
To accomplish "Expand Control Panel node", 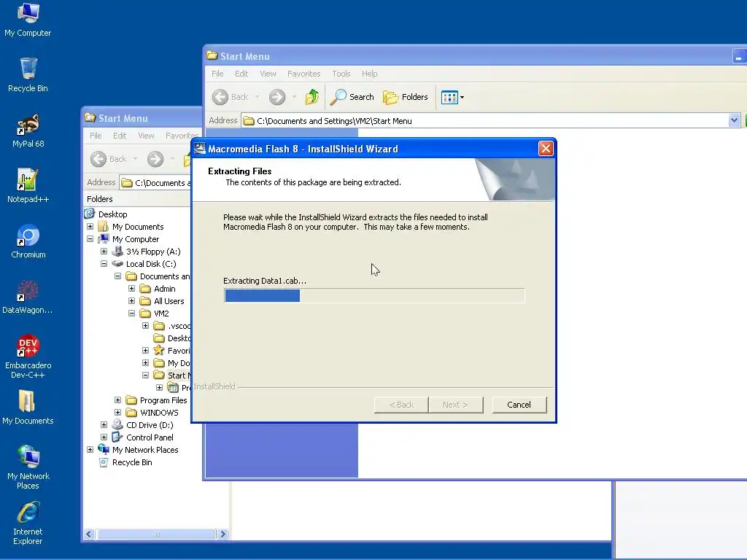I will 104,437.
